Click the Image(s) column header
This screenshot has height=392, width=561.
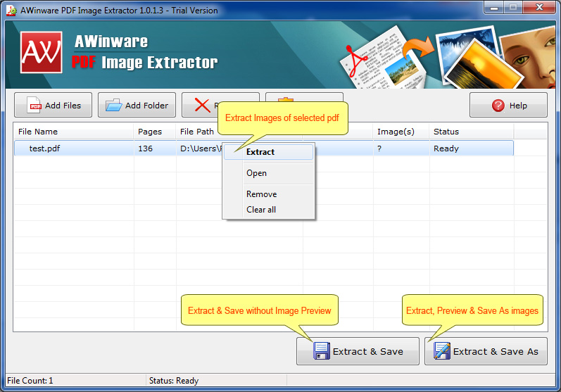(x=401, y=132)
